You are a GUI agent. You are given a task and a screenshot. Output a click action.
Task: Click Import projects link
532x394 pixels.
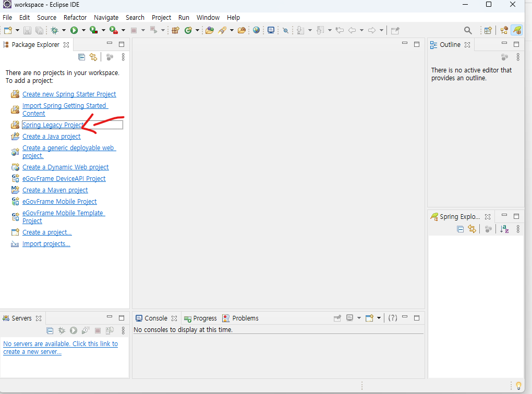46,244
